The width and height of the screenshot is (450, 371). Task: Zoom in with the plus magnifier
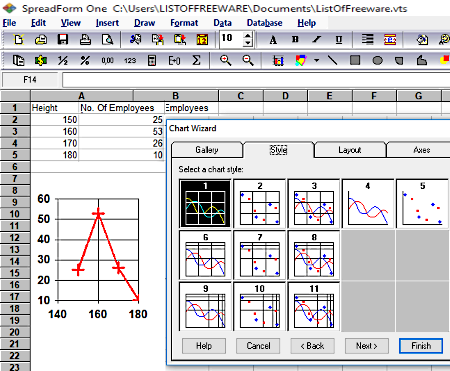pos(225,60)
